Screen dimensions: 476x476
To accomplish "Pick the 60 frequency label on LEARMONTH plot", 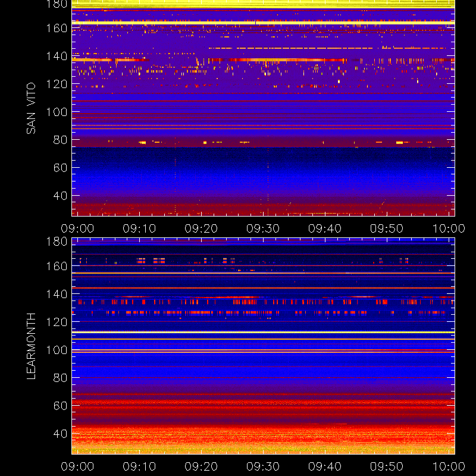I will 60,406.
